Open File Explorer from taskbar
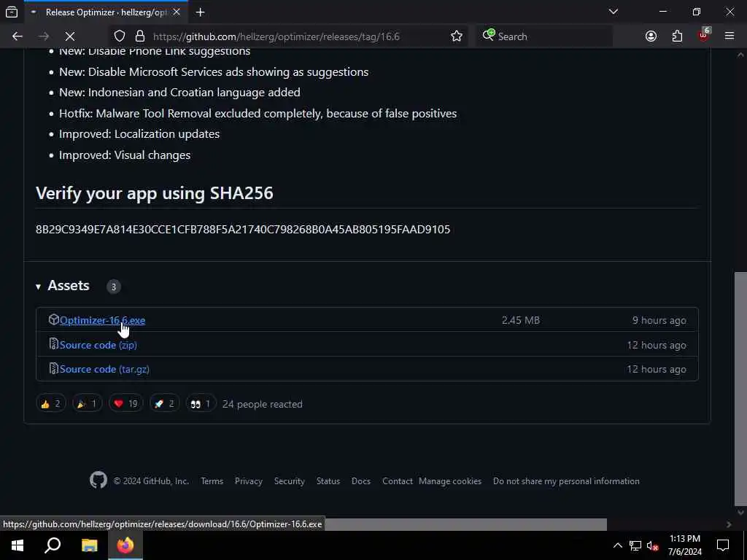 coord(89,545)
